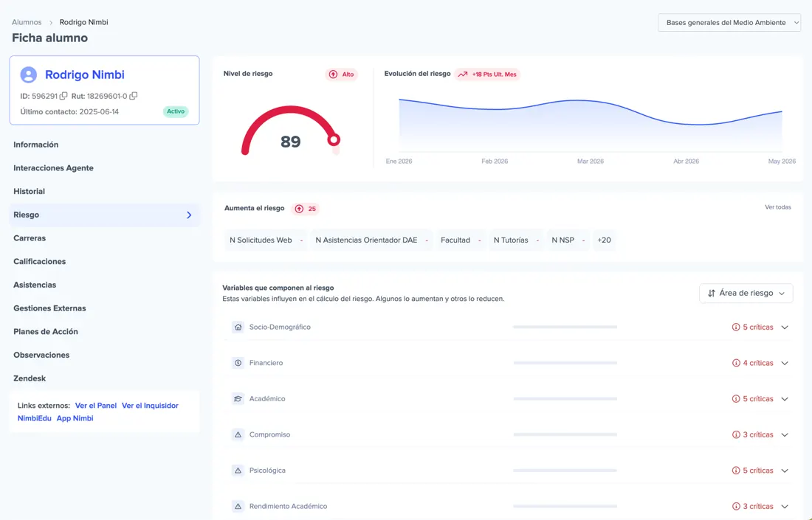The height and width of the screenshot is (520, 812).
Task: Click the Socio-Demográfico house icon
Action: click(x=238, y=327)
